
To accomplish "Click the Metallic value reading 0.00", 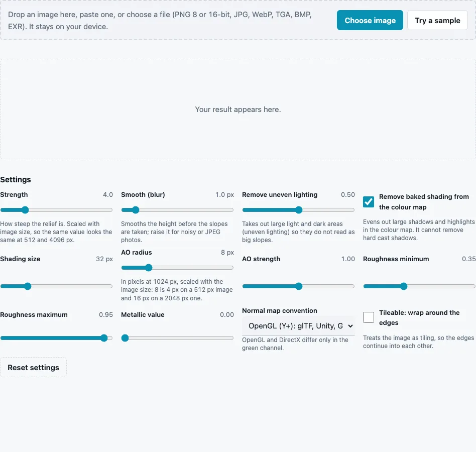I will (227, 315).
